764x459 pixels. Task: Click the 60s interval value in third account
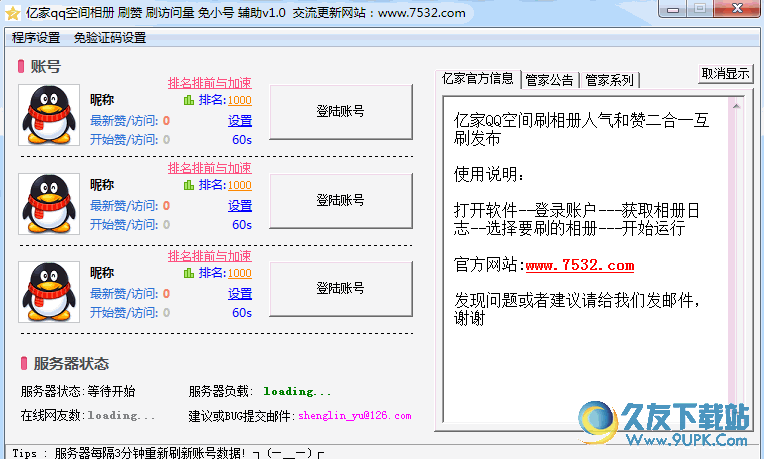[x=242, y=313]
